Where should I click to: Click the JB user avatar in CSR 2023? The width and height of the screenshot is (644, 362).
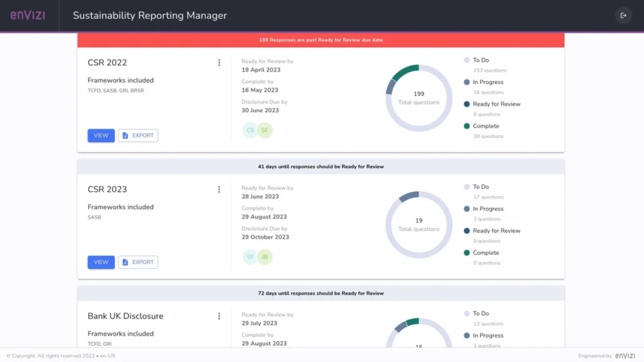click(x=265, y=257)
